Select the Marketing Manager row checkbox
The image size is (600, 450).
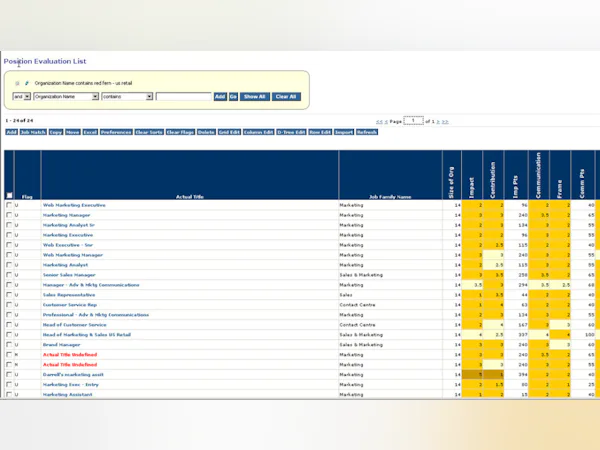pyautogui.click(x=9, y=215)
